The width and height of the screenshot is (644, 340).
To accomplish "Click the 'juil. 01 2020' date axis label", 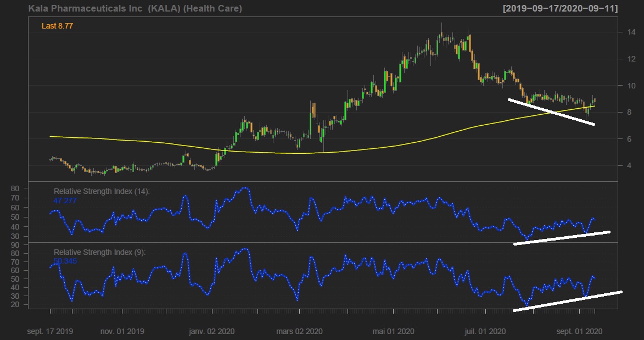I will [485, 331].
